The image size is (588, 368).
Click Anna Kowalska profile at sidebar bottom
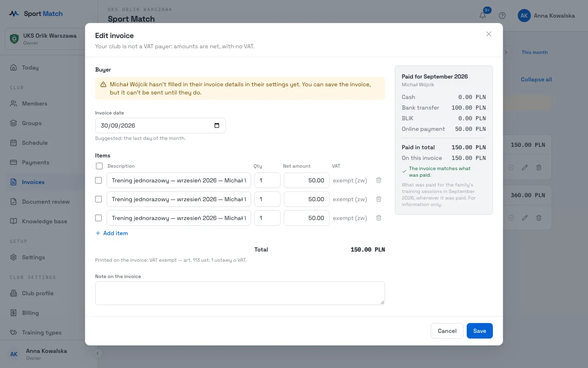pyautogui.click(x=47, y=354)
